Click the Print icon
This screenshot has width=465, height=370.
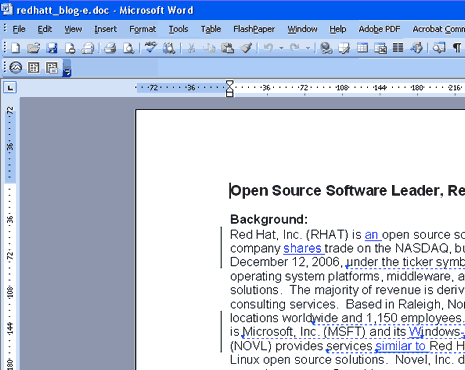[x=110, y=48]
